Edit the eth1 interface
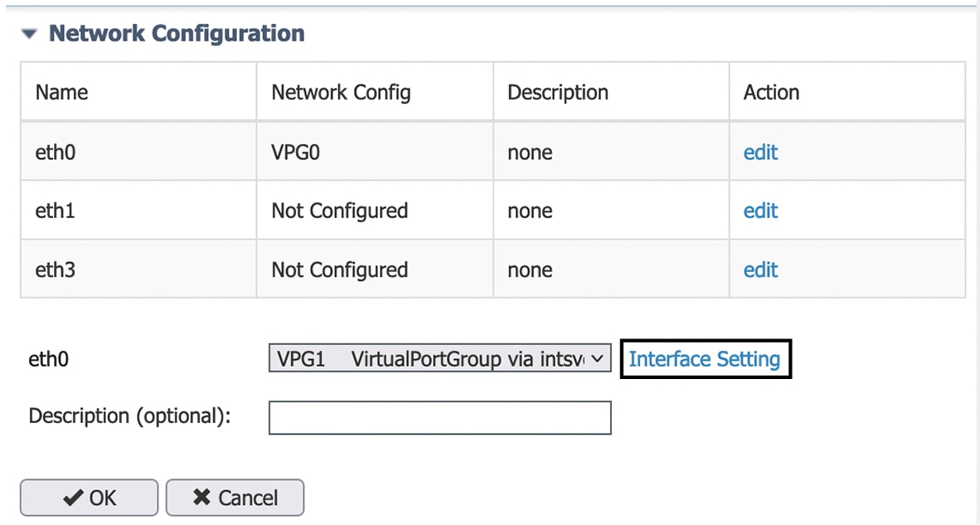Screen dimensions: 980x525 coord(760,211)
